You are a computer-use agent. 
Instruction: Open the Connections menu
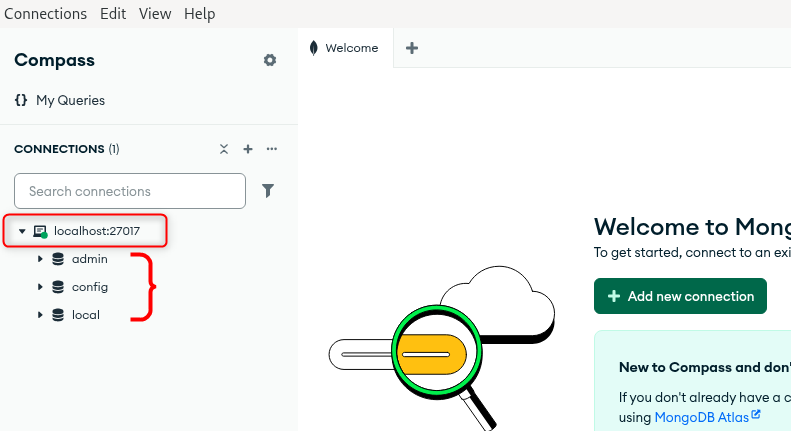[45, 14]
